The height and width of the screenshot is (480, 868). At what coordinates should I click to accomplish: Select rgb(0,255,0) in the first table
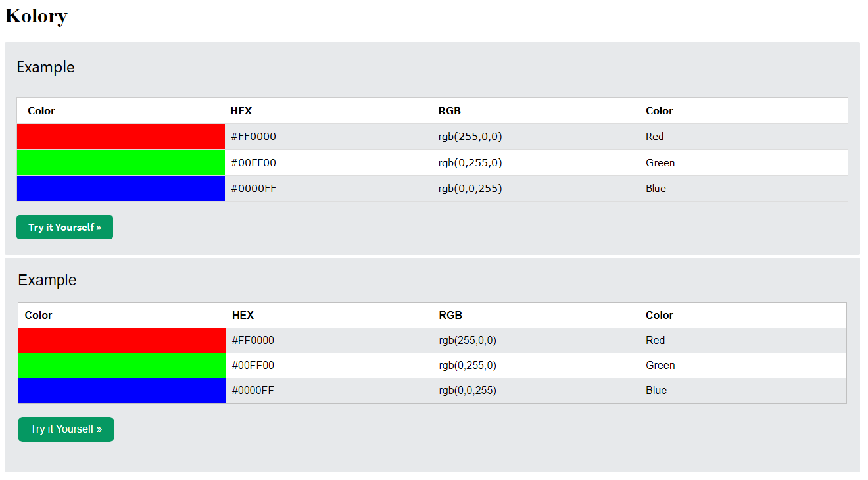pyautogui.click(x=470, y=163)
